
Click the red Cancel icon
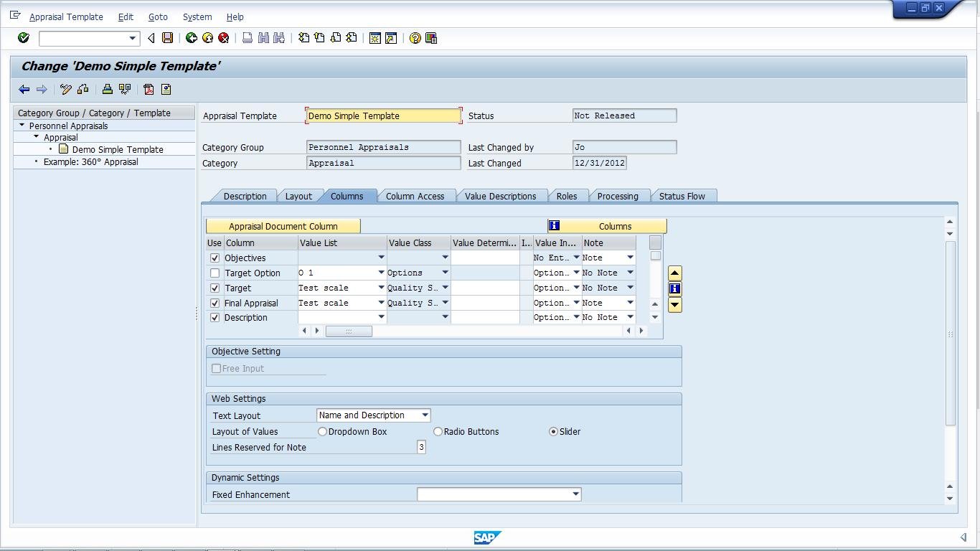223,38
